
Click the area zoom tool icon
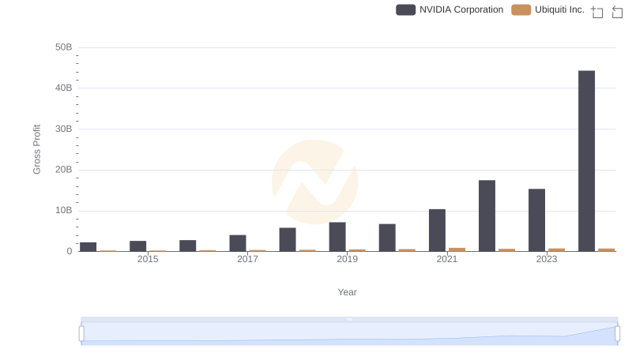597,11
